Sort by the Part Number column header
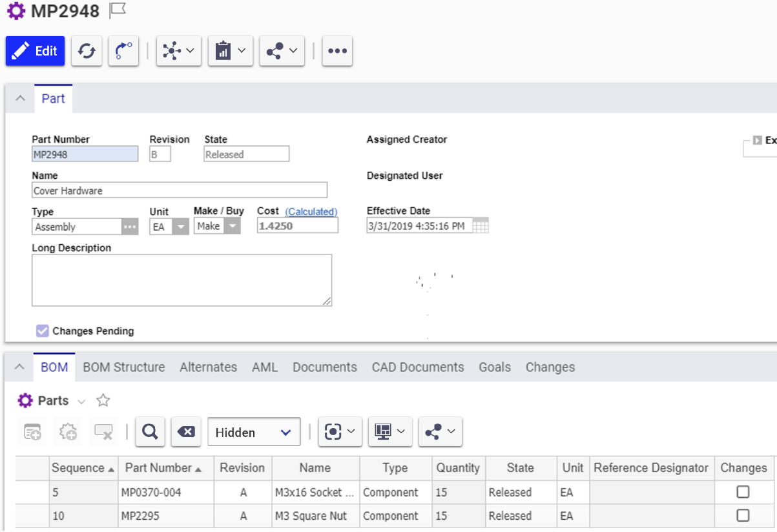777x532 pixels. [166, 468]
